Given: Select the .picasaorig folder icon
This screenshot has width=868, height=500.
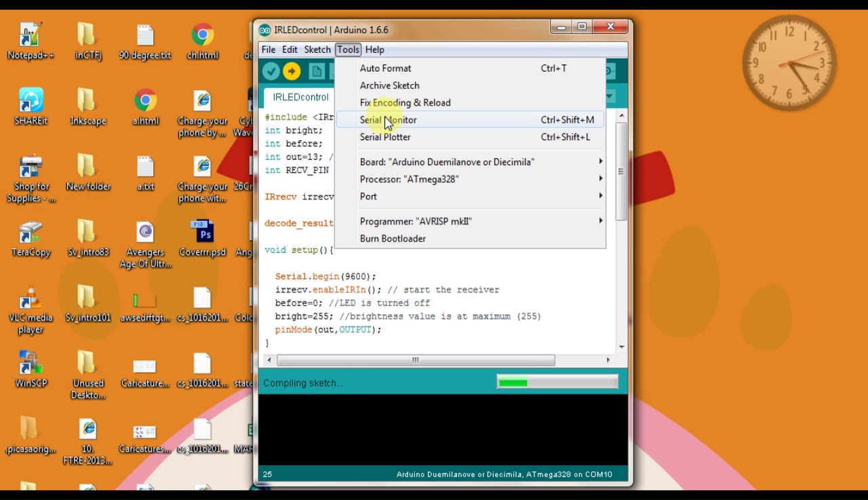Looking at the screenshot, I should point(31,436).
